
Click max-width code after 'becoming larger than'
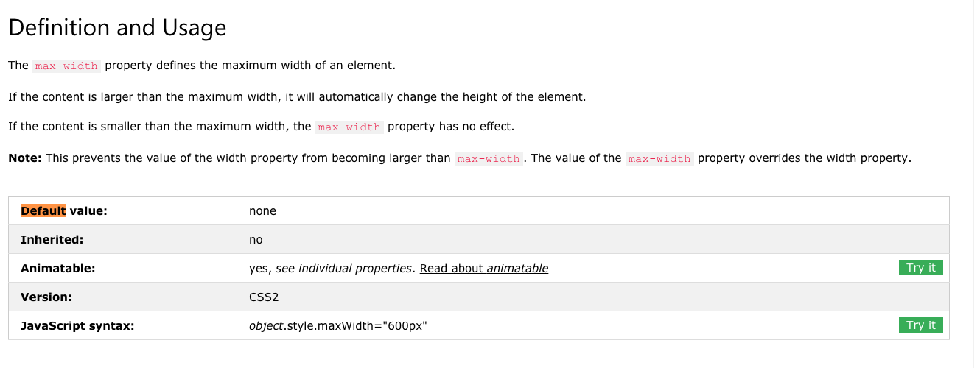pos(489,158)
